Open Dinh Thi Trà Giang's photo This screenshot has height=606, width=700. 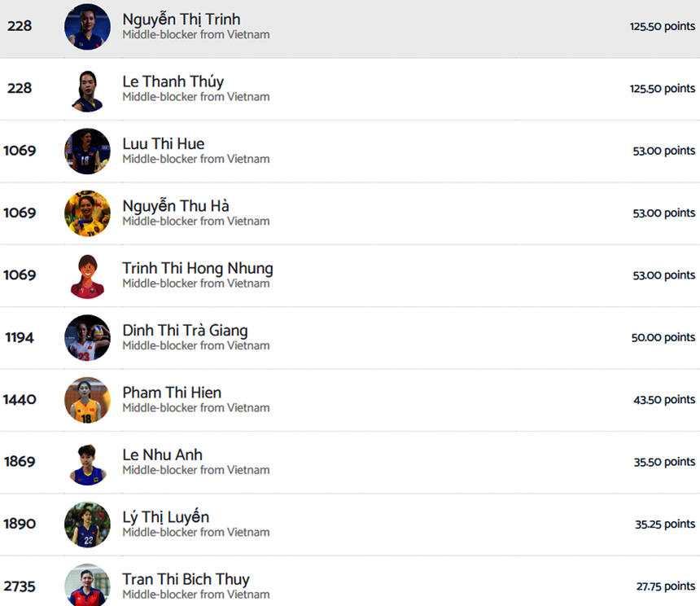tap(87, 338)
